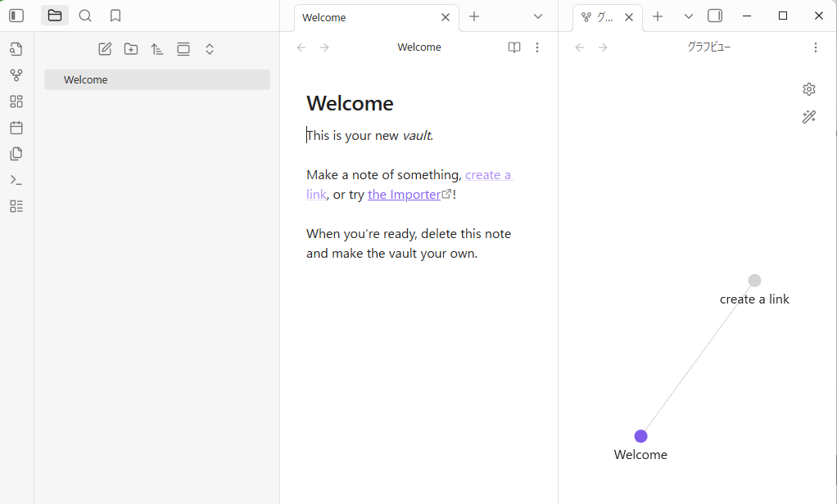Expand or collapse all folders
Screen dimensions: 837x504
[x=210, y=49]
